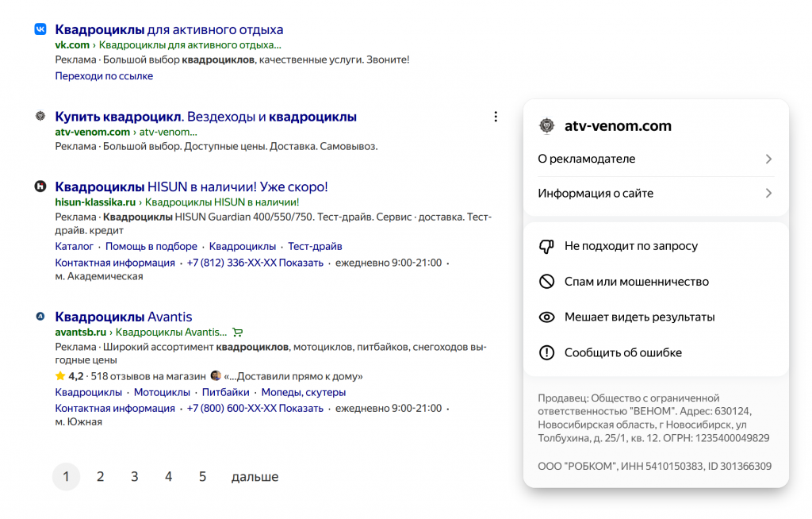
Task: Expand the «Информация о сайте» chevron arrow
Action: (x=768, y=194)
